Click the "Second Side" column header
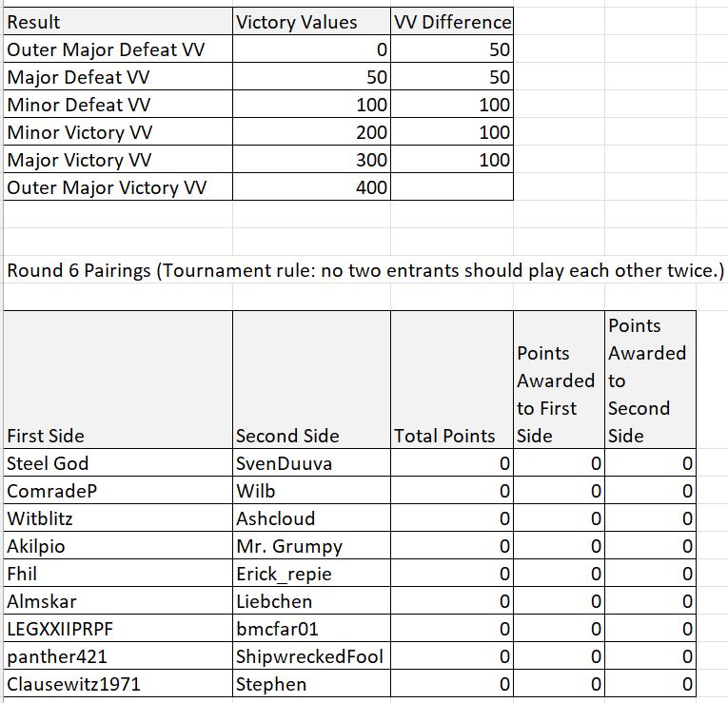 coord(310,436)
